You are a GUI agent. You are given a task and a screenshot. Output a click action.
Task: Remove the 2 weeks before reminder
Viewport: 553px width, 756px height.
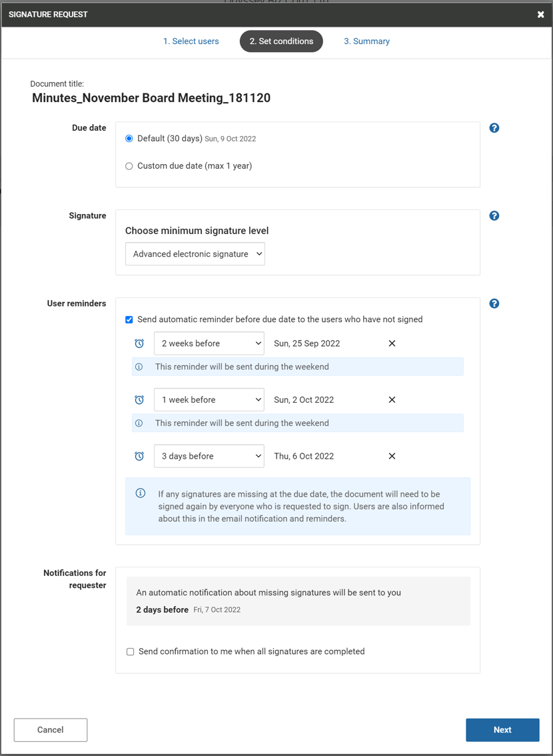point(392,343)
